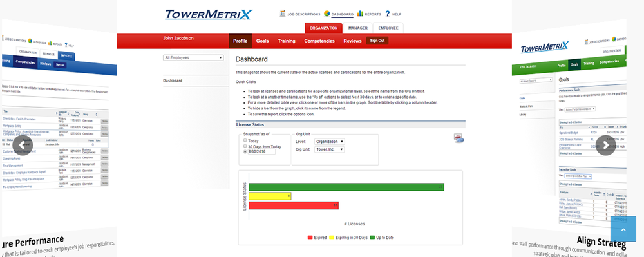Open All Direct Reports dropdown in right slide
This screenshot has width=644, height=257.
pyautogui.click(x=536, y=80)
